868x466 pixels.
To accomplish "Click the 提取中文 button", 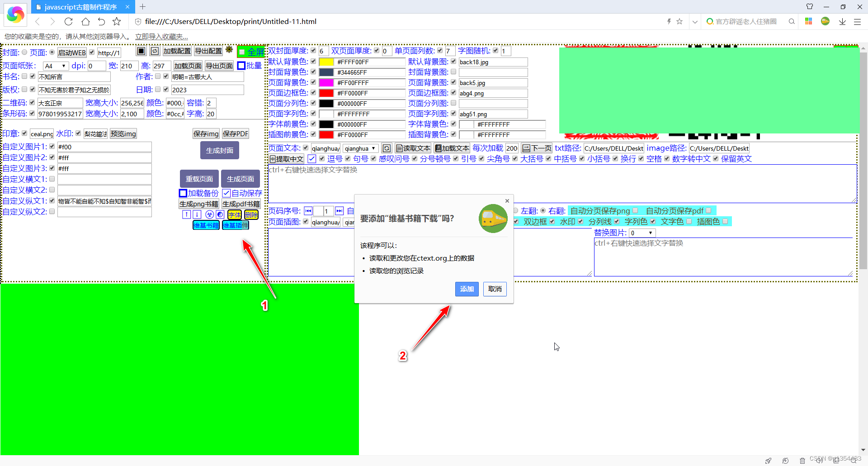I will pyautogui.click(x=287, y=159).
